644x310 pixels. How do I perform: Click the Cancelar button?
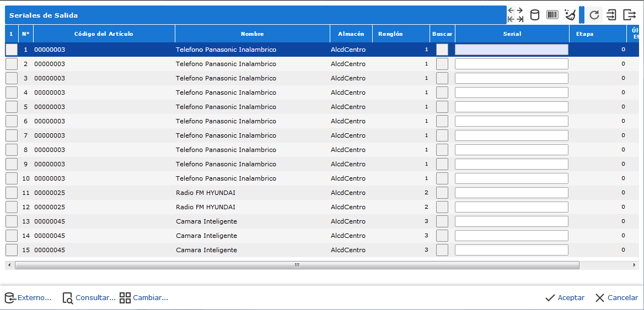616,298
